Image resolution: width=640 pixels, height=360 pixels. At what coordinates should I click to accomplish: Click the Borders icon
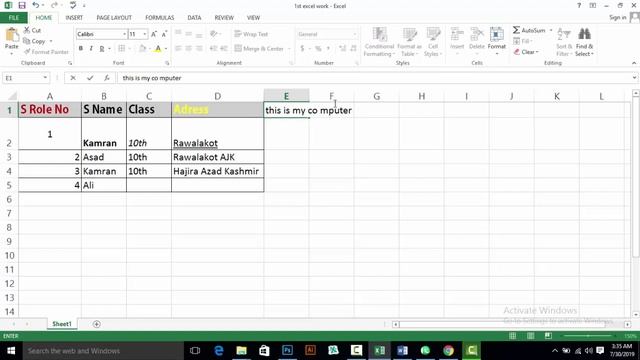(x=122, y=49)
